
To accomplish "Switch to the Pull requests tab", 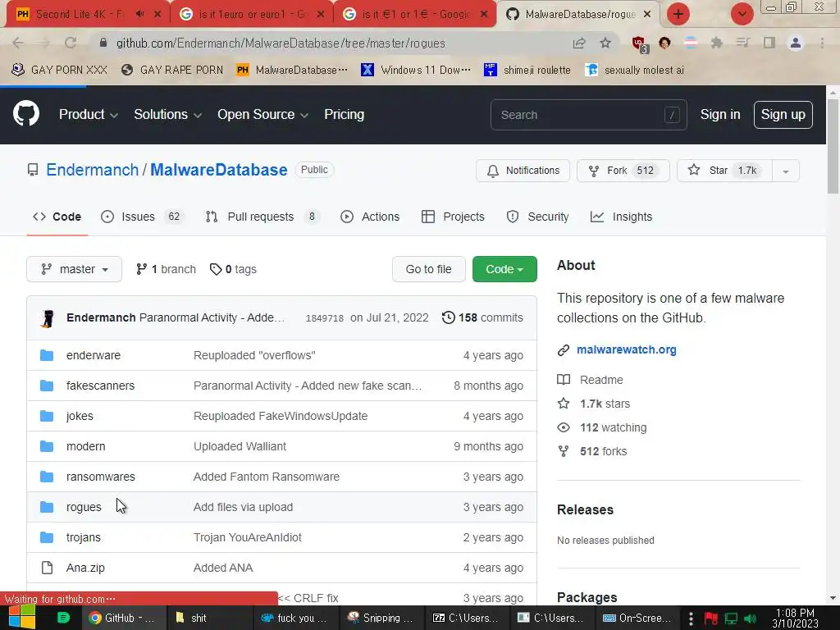I will pos(262,217).
